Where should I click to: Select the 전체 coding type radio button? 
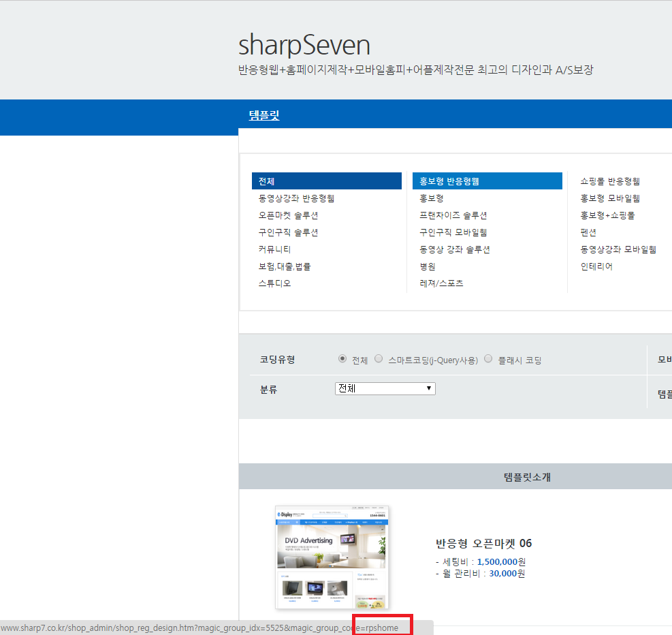342,359
